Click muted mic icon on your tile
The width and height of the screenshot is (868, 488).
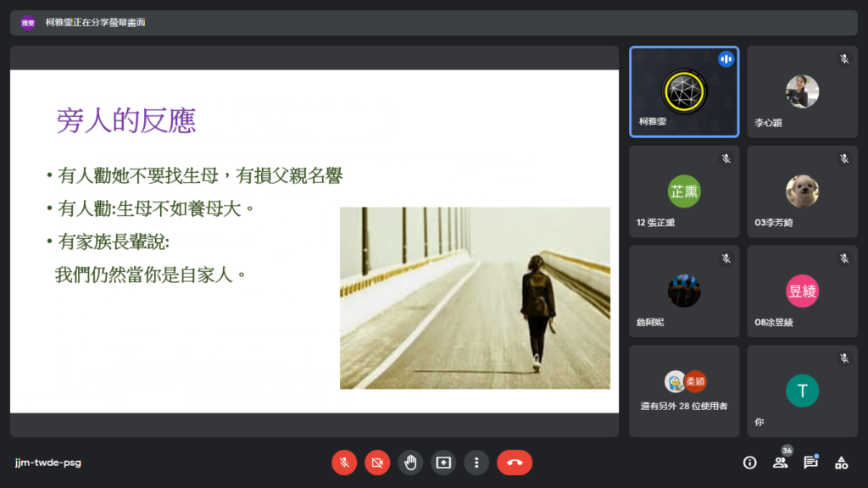(x=844, y=358)
